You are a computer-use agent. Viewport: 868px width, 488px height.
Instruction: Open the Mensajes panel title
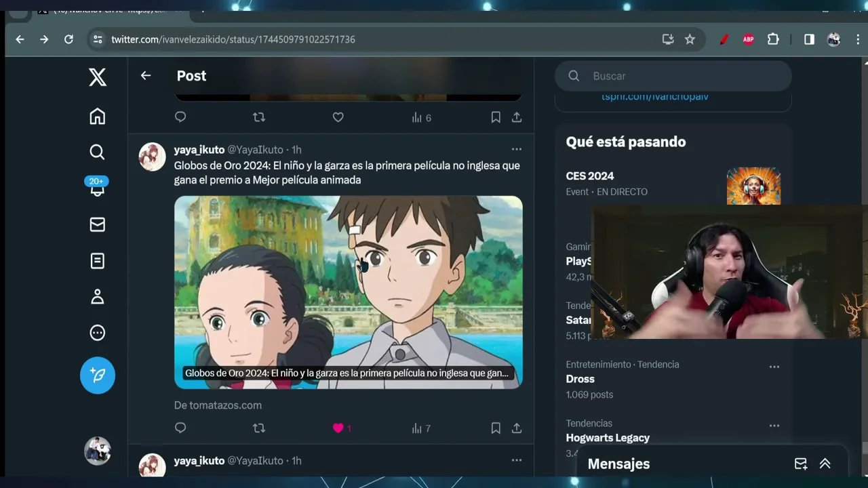click(618, 464)
